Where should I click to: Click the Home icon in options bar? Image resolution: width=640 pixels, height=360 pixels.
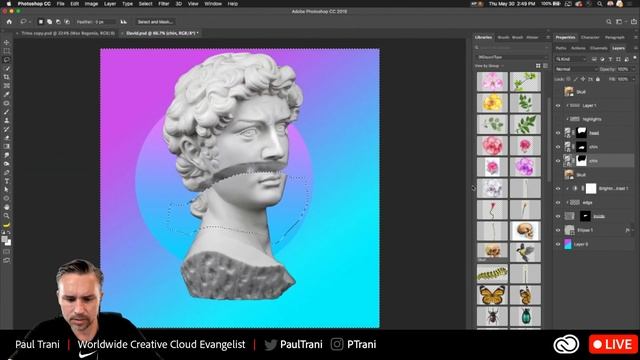(x=9, y=22)
